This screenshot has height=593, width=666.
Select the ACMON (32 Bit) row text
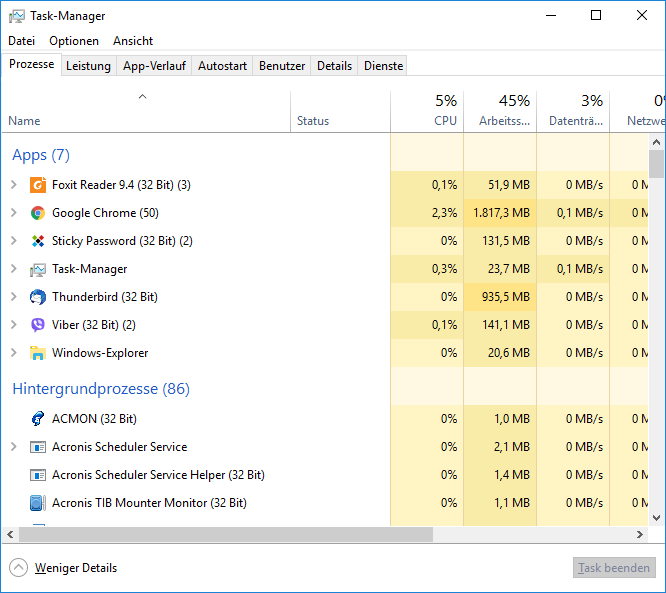[x=94, y=419]
